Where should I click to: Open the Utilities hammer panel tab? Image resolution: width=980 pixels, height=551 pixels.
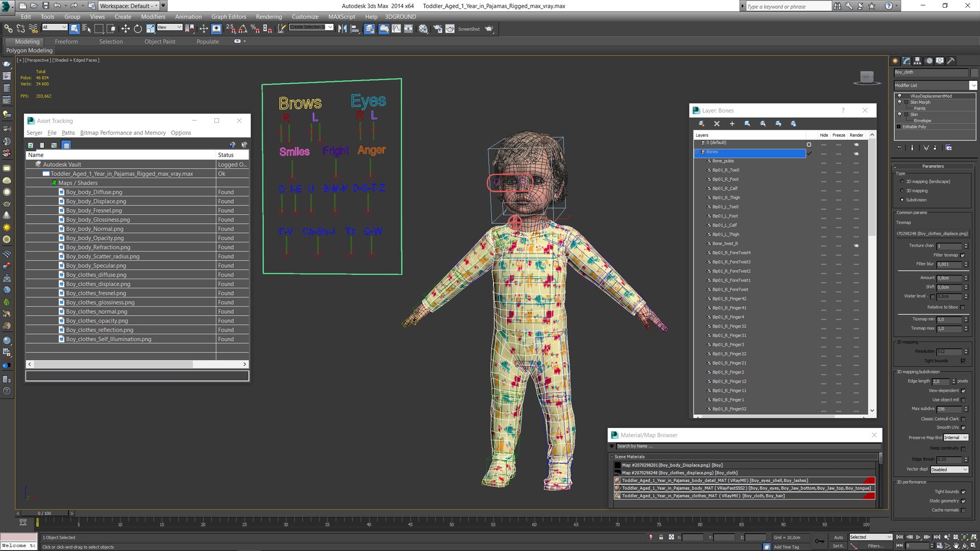click(951, 61)
